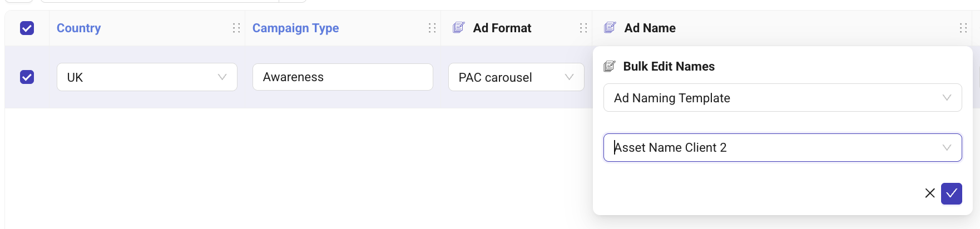Open the PAC carousel ad format dropdown

pyautogui.click(x=516, y=77)
